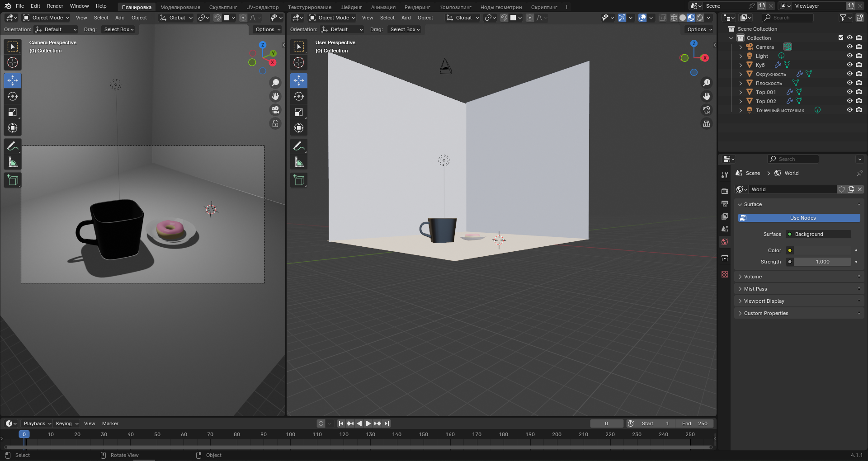Viewport: 868px width, 461px height.
Task: Hide the Camera object in outliner
Action: tap(849, 47)
